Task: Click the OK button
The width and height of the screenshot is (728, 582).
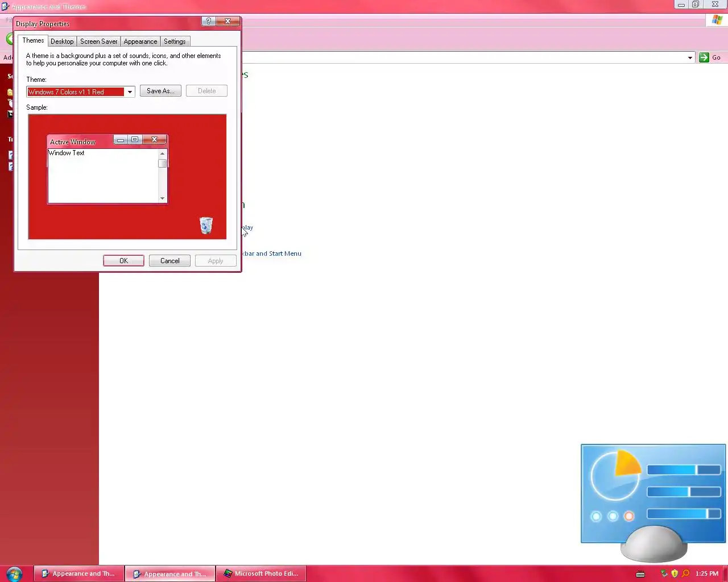Action: (123, 261)
